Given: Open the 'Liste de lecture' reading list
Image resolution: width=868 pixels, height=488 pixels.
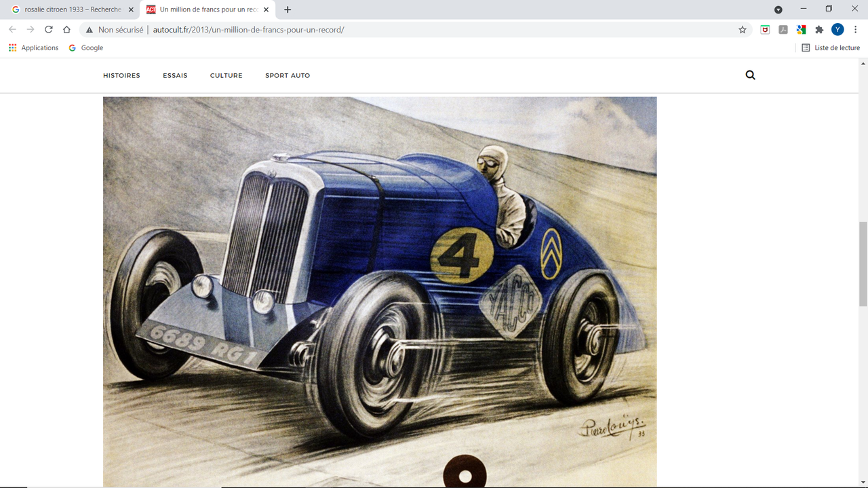Looking at the screenshot, I should (831, 48).
